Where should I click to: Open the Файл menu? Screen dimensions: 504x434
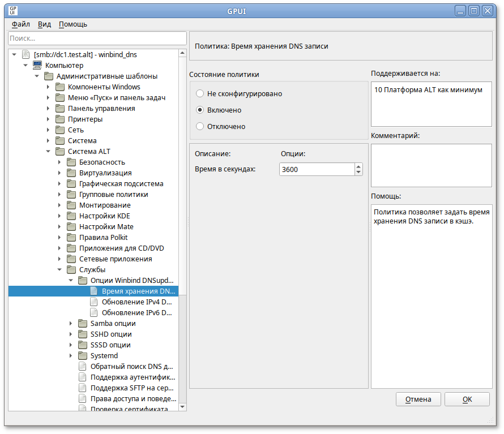[x=21, y=24]
